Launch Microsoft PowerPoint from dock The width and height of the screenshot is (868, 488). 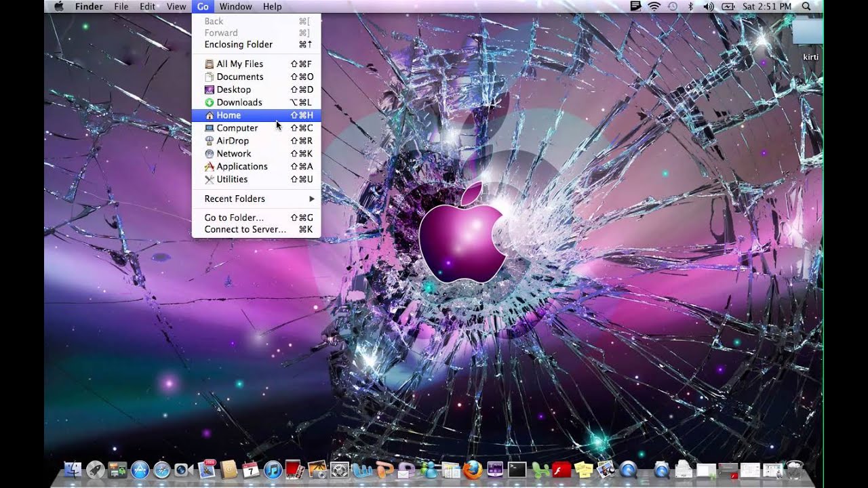tap(384, 470)
